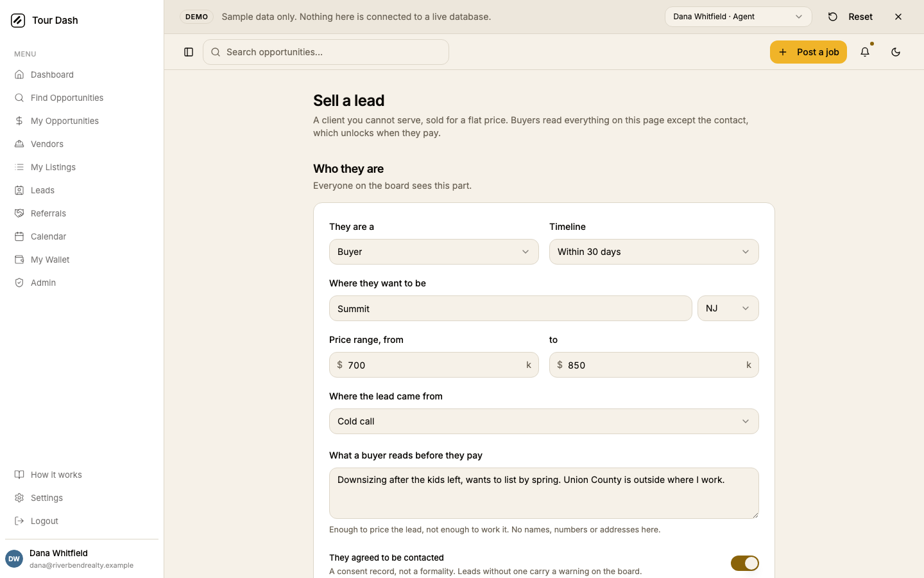Viewport: 924px width, 578px height.
Task: Click the DW avatar badge
Action: 14,559
